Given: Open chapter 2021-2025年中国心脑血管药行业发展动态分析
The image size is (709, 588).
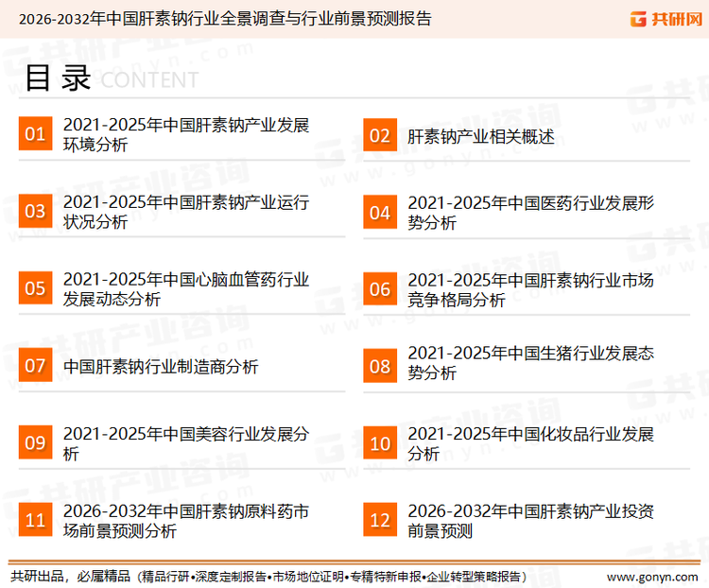Looking at the screenshot, I should click(186, 289).
